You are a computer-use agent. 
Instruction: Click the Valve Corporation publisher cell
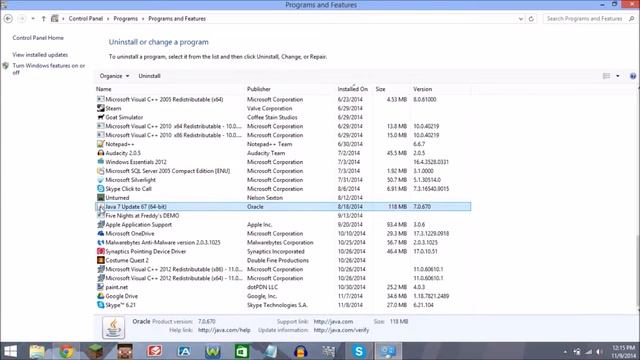[269, 108]
